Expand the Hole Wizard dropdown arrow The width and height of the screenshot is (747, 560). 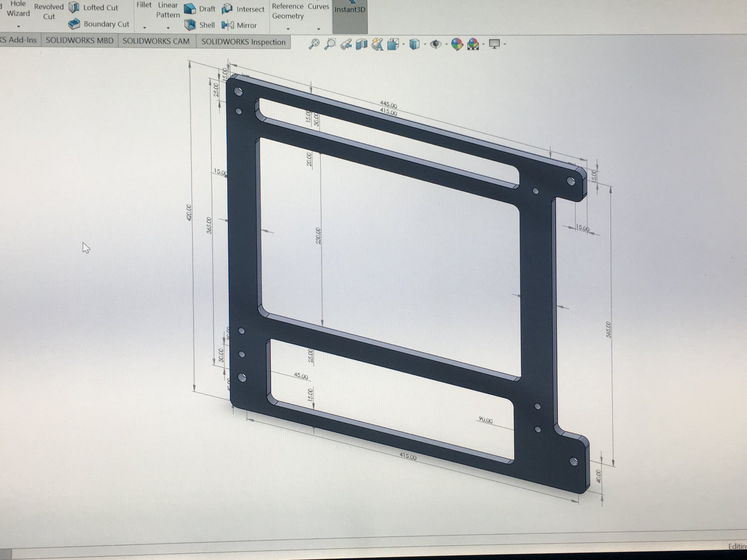click(x=18, y=26)
